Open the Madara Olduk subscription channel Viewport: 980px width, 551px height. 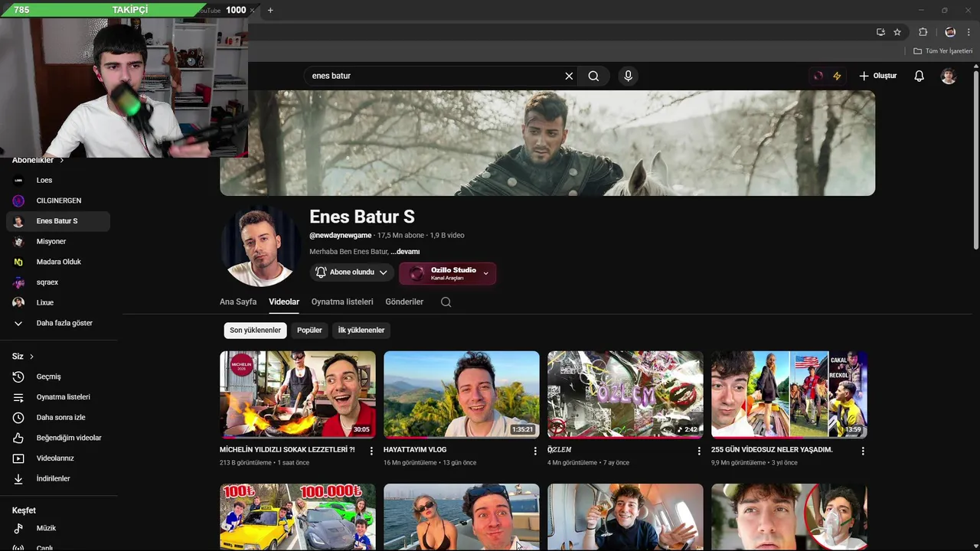tap(58, 262)
